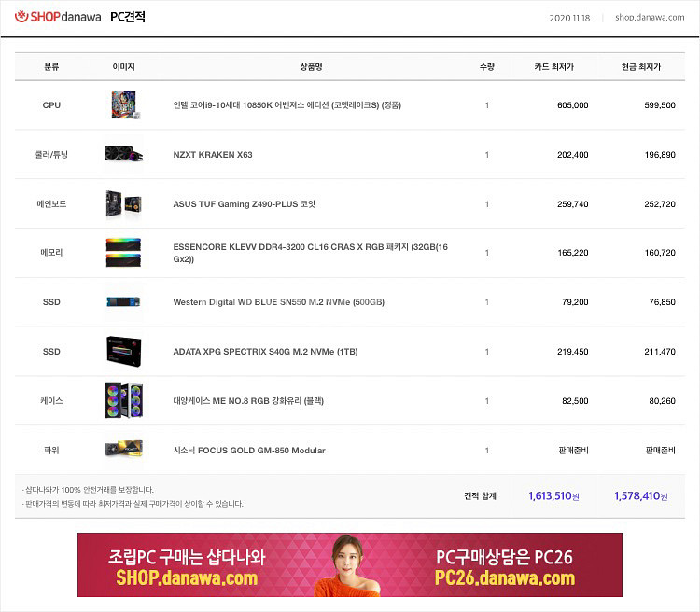Click the CPU category cell

tap(51, 105)
